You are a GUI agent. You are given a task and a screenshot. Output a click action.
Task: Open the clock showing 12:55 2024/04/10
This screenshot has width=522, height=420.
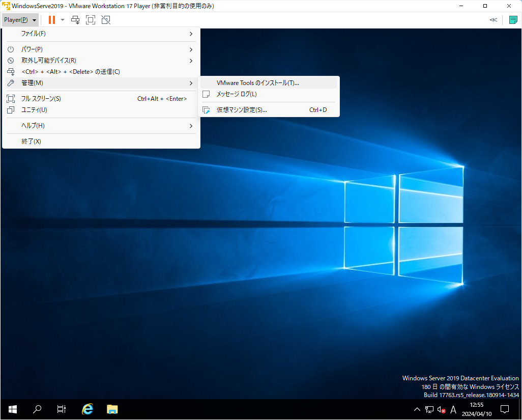click(477, 409)
